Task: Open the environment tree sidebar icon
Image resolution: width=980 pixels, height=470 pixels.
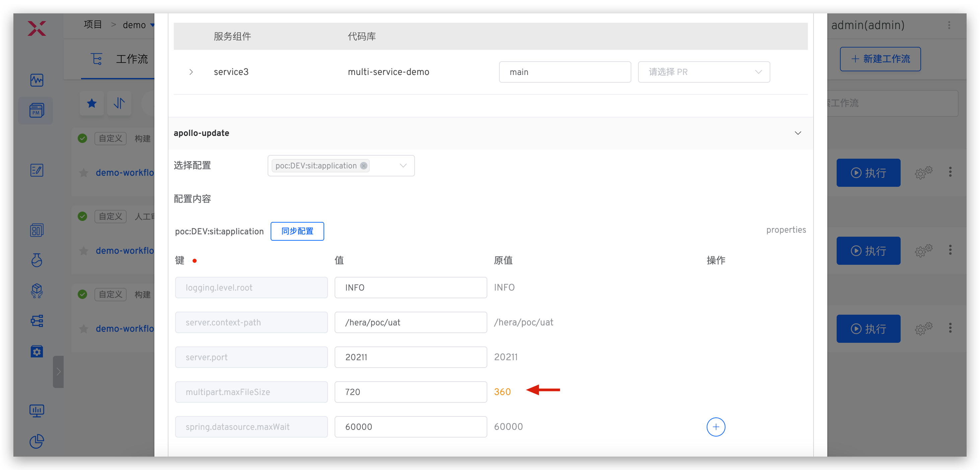Action: [x=37, y=321]
